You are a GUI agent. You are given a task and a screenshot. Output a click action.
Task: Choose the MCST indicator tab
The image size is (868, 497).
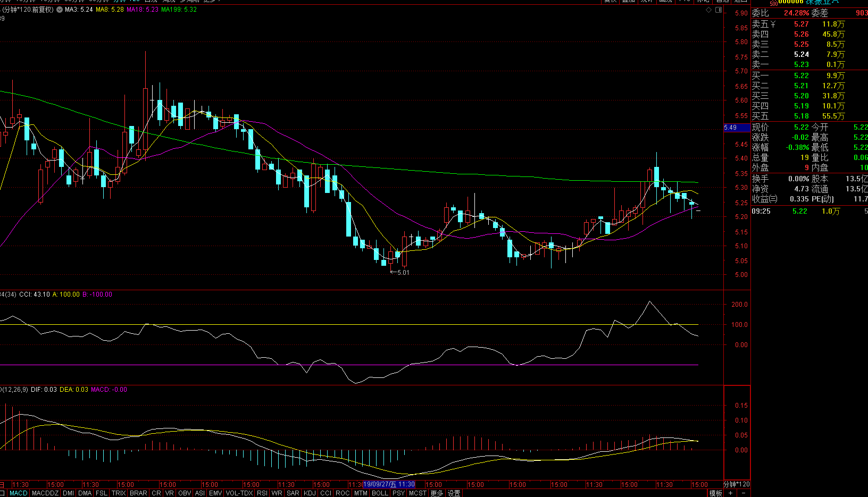(x=418, y=493)
